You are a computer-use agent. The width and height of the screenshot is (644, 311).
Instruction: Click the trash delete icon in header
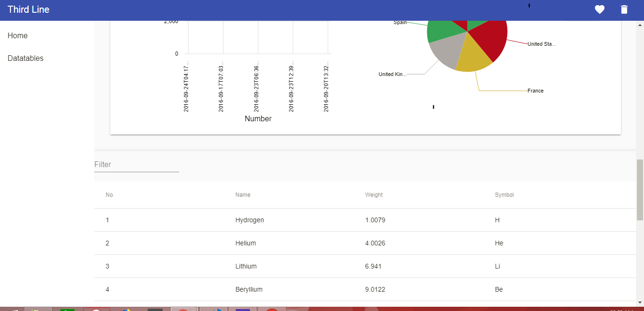click(x=624, y=9)
